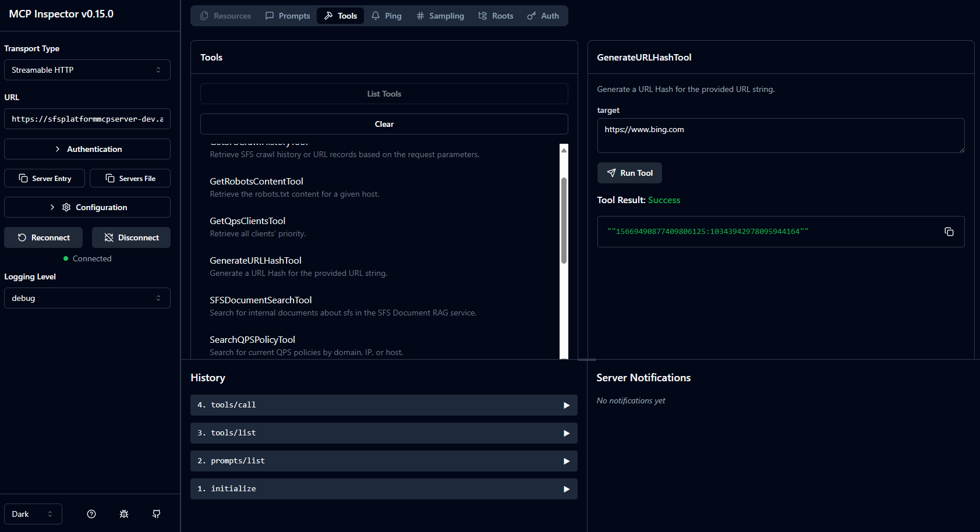
Task: Click the List Tools button
Action: [x=384, y=94]
